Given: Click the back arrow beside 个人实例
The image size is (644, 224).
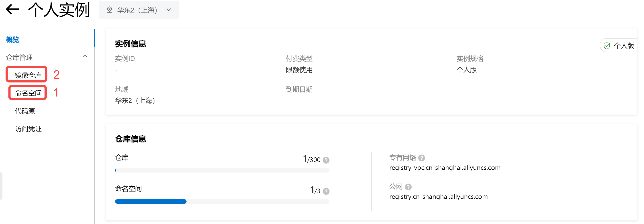Looking at the screenshot, I should coord(12,10).
